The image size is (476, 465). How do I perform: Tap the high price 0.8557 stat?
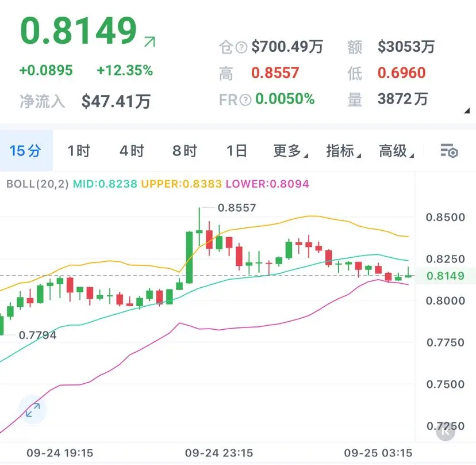(x=275, y=73)
